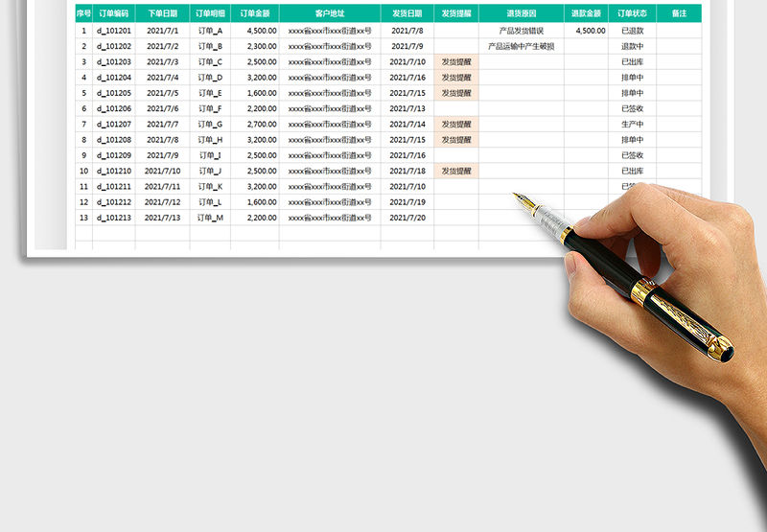Click the 发货提醒 cell for order d_101203

(x=456, y=61)
